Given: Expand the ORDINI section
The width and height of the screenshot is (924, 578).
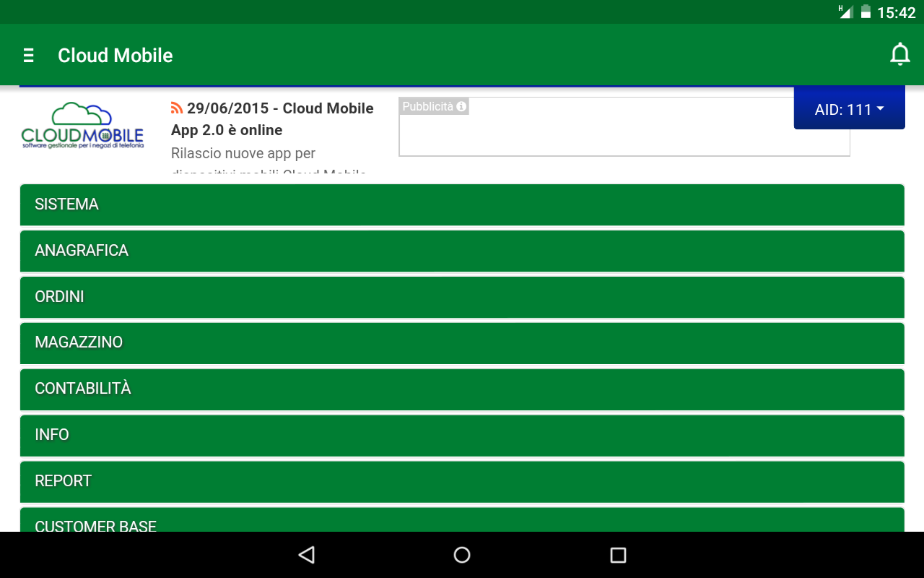Looking at the screenshot, I should click(x=462, y=297).
